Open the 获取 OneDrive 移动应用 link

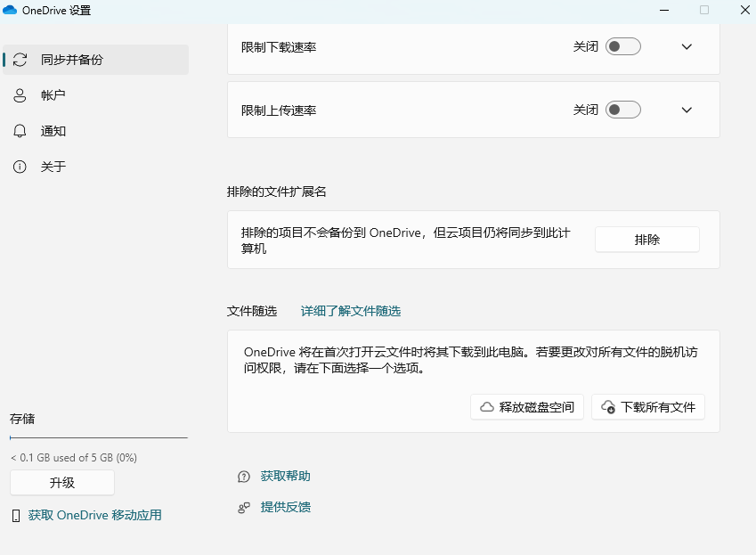click(94, 516)
